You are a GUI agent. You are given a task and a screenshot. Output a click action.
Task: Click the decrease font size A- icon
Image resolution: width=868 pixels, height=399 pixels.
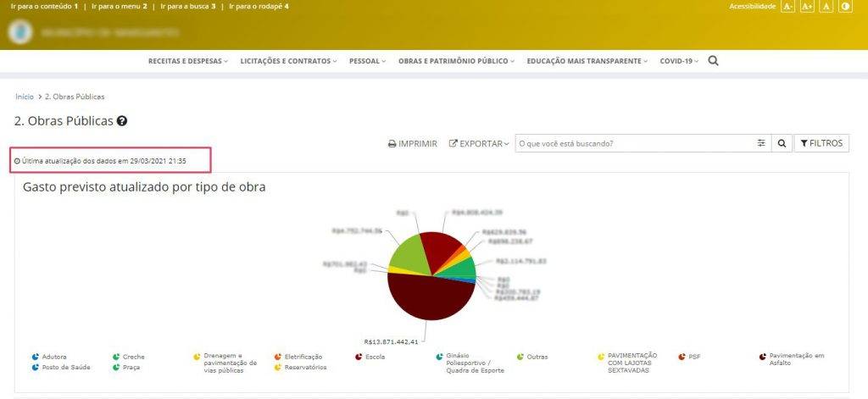point(787,7)
